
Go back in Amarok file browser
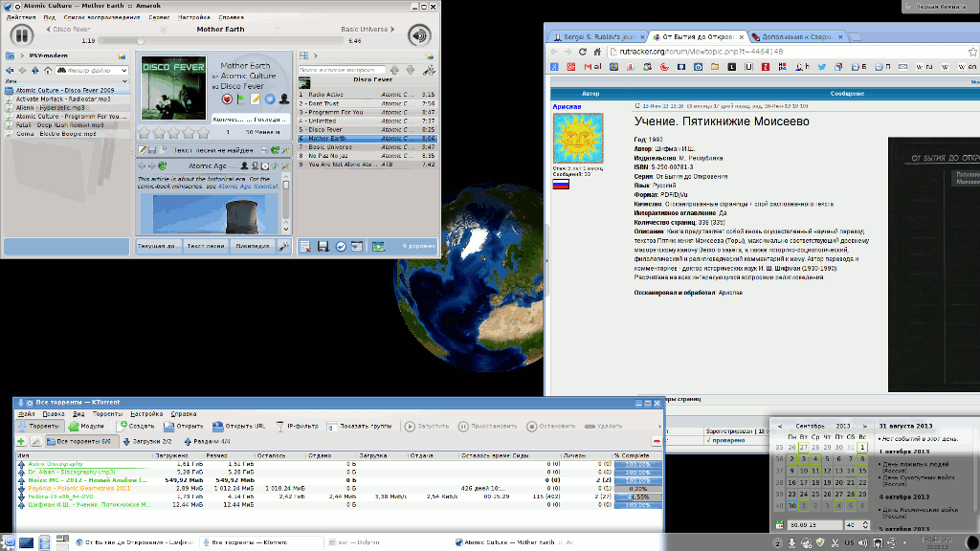coord(10,71)
